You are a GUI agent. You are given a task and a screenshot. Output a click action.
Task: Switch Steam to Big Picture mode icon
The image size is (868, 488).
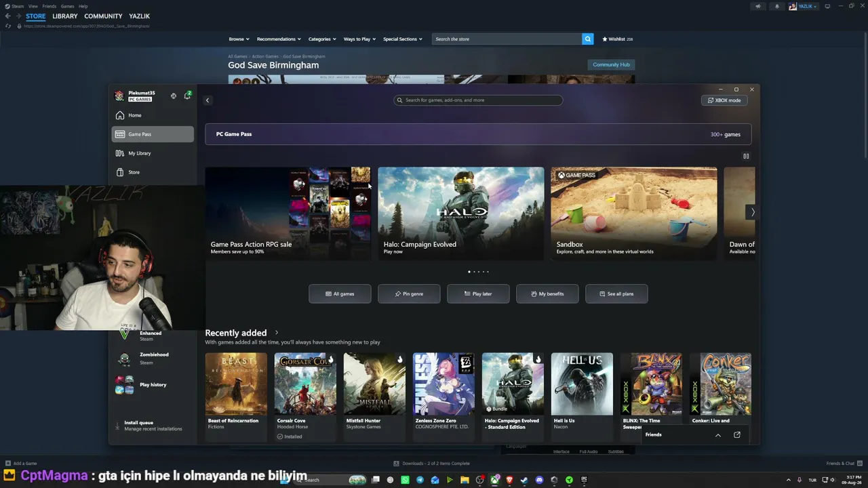827,6
